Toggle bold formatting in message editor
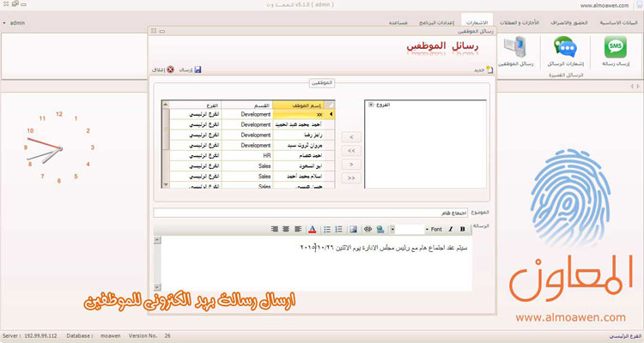The image size is (644, 343). [x=463, y=229]
